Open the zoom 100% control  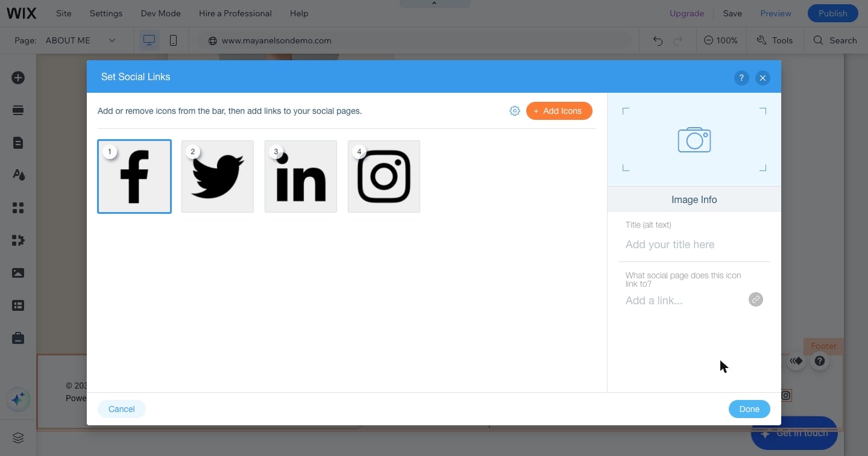point(720,40)
